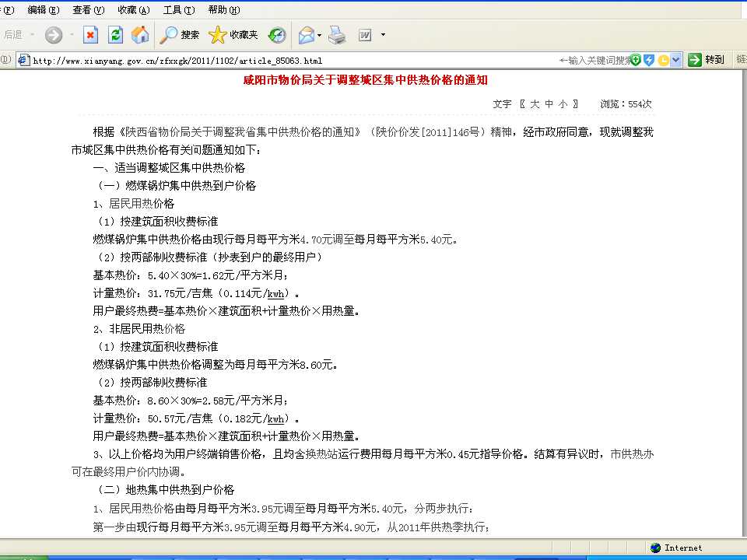Image resolution: width=747 pixels, height=560 pixels.
Task: Open dropdown arrow next to Word edit icon
Action: [x=383, y=35]
